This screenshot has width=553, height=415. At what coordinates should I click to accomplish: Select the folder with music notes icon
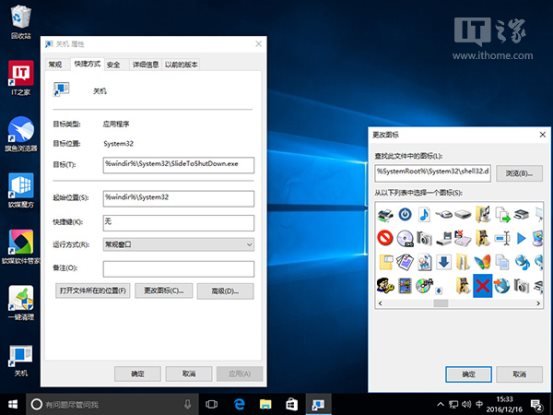coord(482,214)
